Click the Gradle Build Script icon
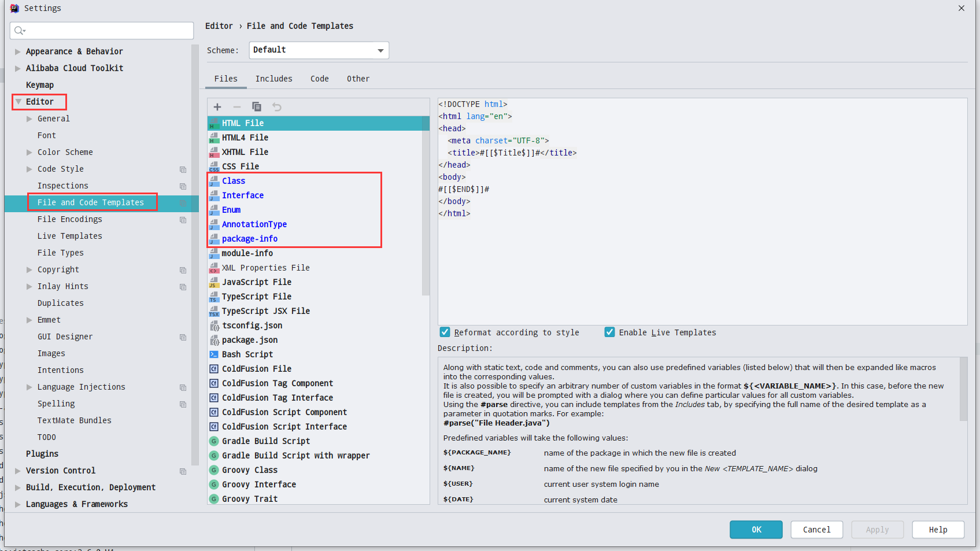Screen dimensions: 980x551 214,441
